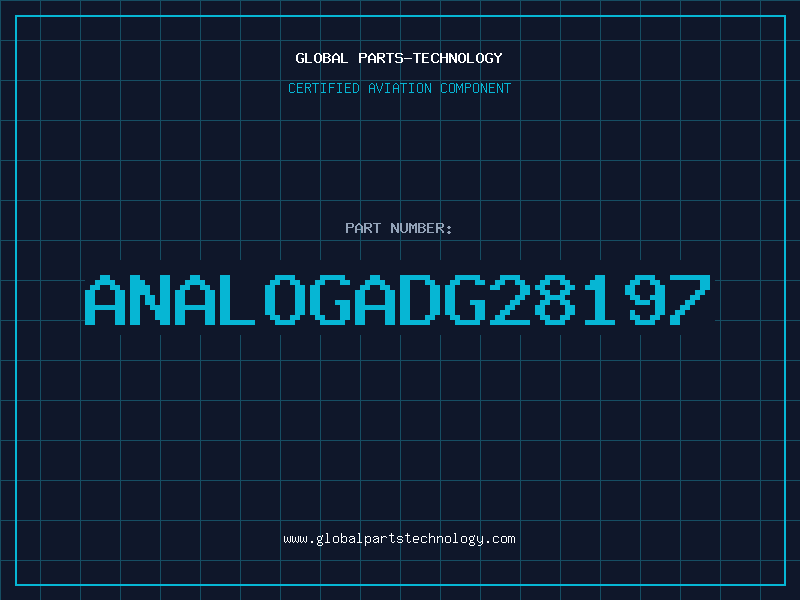Select part number ANALOGADG28197
The width and height of the screenshot is (800, 600).
[x=397, y=299]
